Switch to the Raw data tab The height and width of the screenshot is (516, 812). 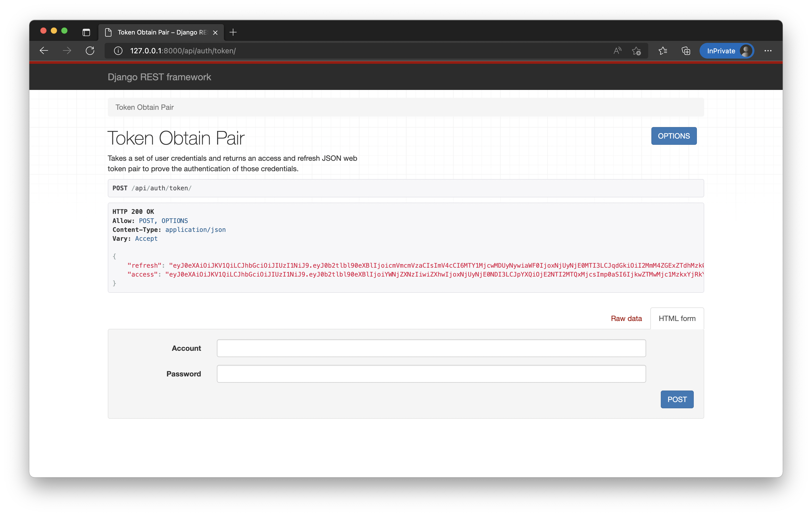tap(626, 318)
